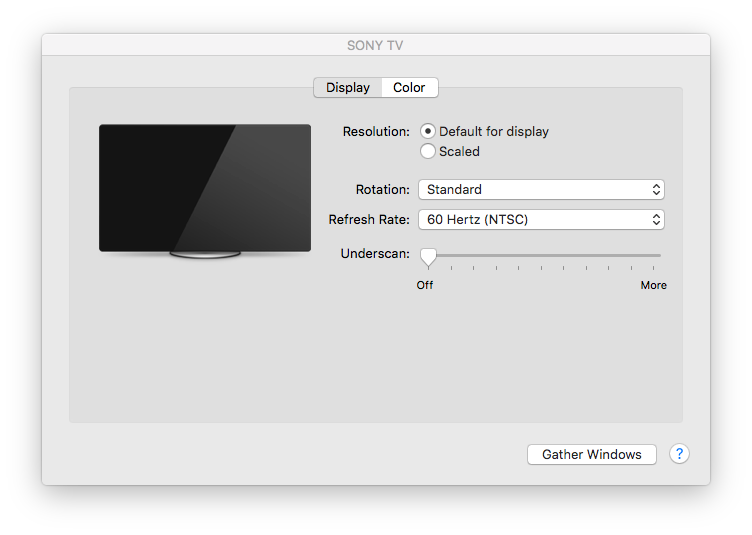This screenshot has height=535, width=752.
Task: Click the 'Resolution:' label
Action: [376, 131]
